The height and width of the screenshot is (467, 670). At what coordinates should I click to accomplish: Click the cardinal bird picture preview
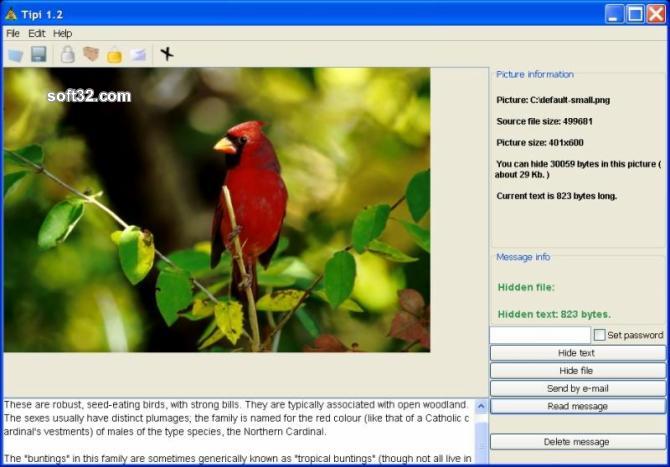coord(217,210)
